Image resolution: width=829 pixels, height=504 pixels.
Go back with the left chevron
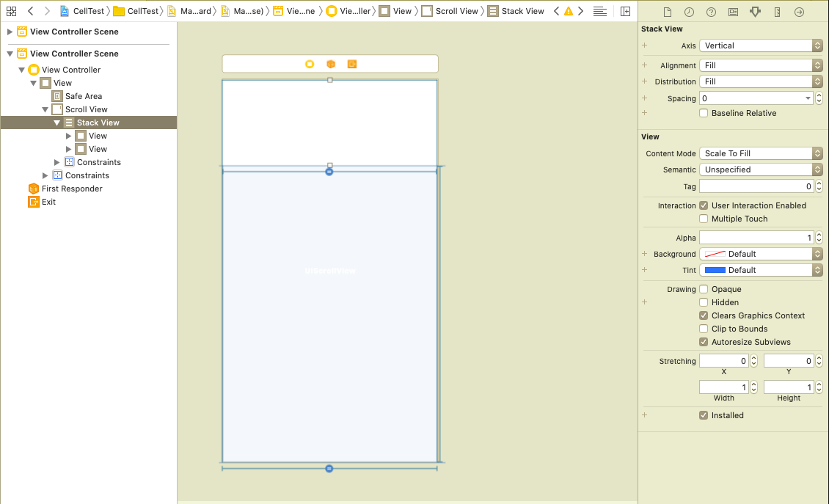[30, 11]
